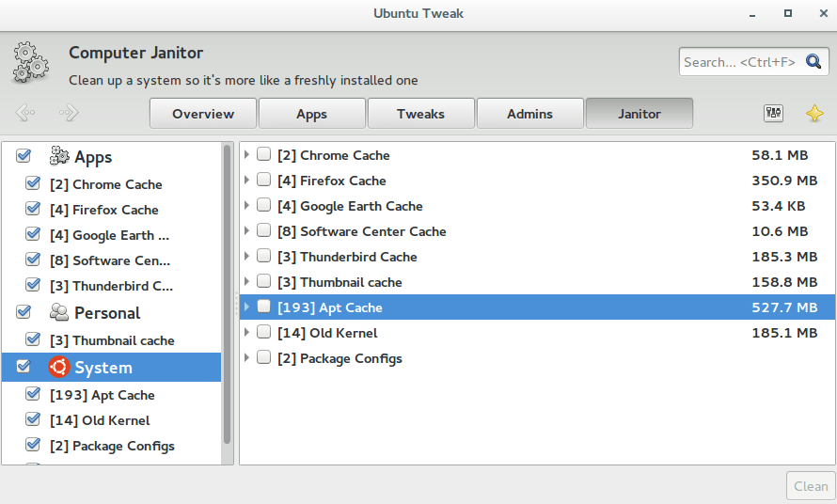Go back with the left arrow icon
Screen dimensions: 837x504
[x=25, y=113]
